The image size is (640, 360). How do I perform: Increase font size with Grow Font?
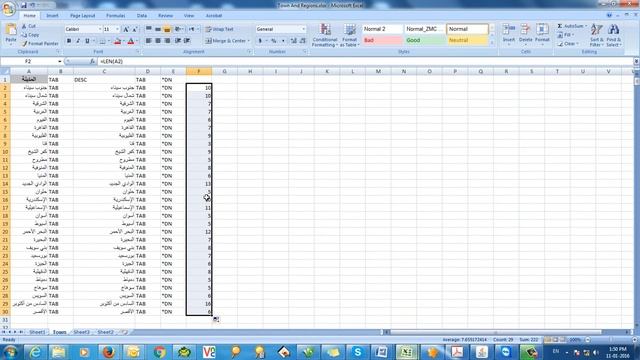pyautogui.click(x=126, y=29)
